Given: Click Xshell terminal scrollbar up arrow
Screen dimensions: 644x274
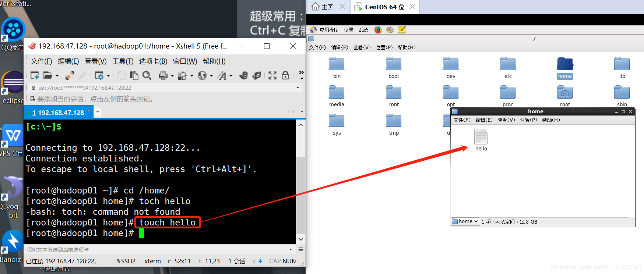Looking at the screenshot, I should [x=301, y=125].
